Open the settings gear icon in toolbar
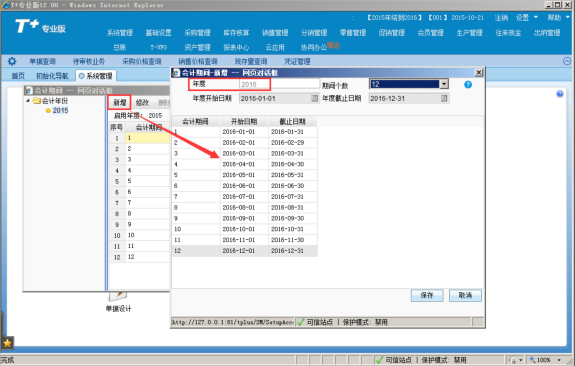 (x=12, y=61)
